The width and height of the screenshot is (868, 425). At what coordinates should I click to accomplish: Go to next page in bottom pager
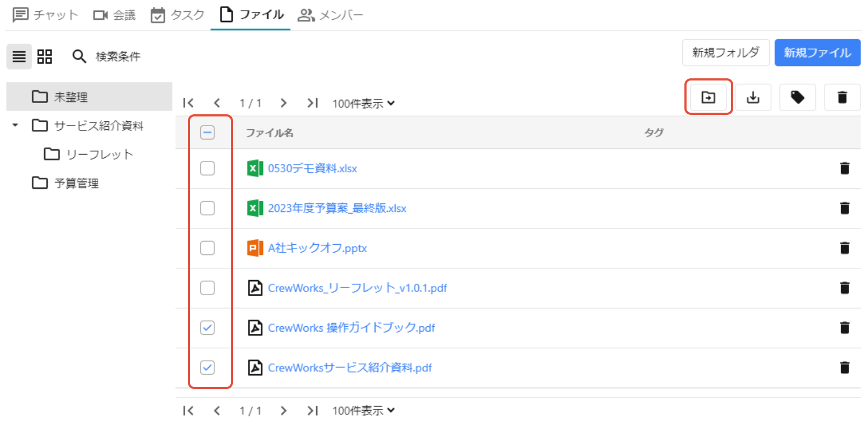coord(283,411)
